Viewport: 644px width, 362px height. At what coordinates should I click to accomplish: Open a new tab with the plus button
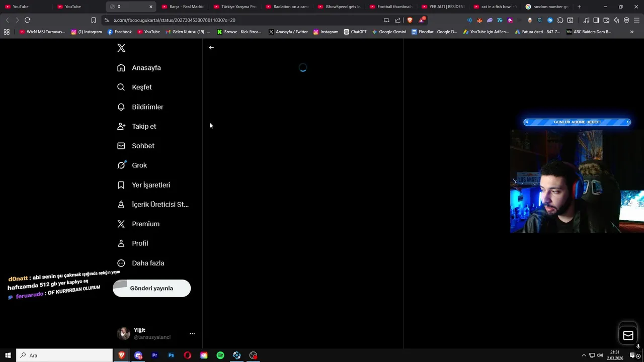tap(579, 7)
